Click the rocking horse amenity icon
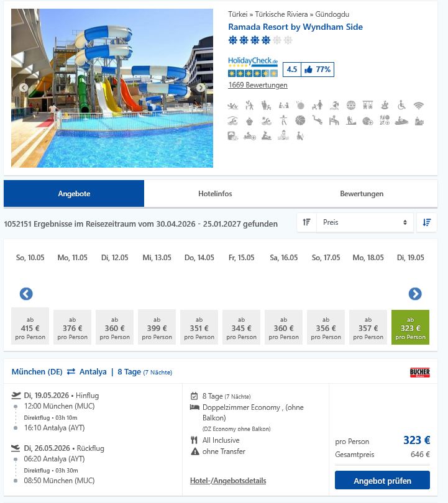Viewport: 448px width, 503px height. click(385, 105)
